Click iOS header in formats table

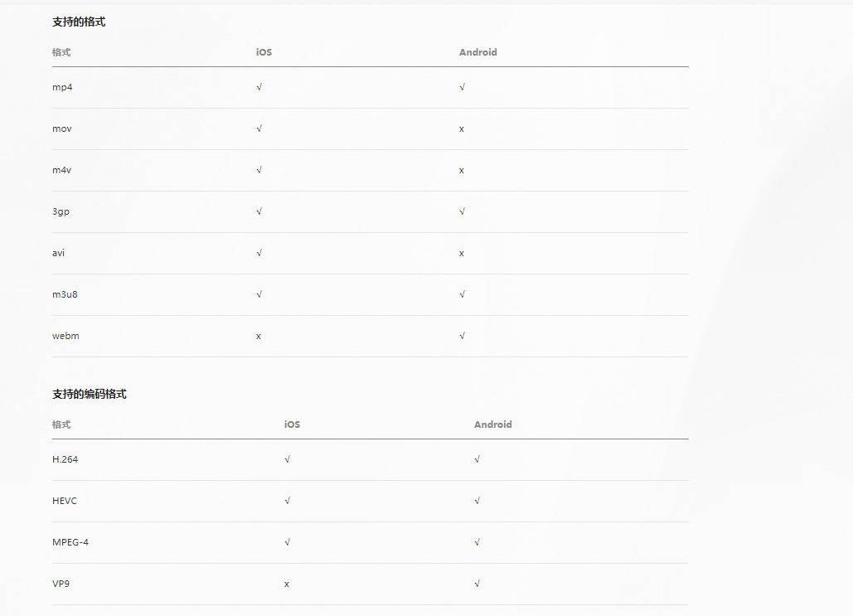pyautogui.click(x=264, y=52)
